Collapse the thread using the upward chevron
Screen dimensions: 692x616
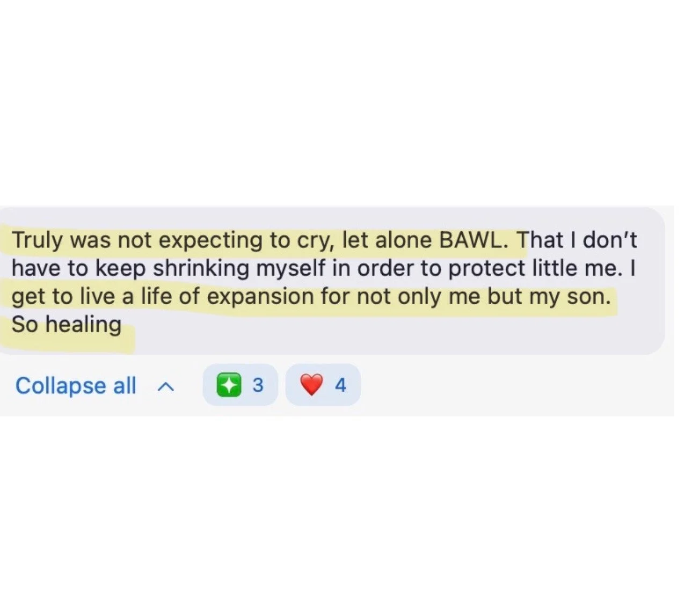tap(166, 386)
